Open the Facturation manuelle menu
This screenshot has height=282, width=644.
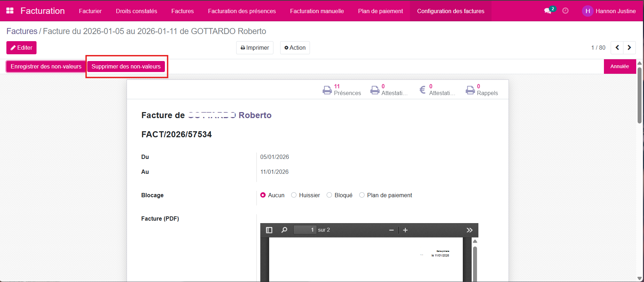[317, 11]
